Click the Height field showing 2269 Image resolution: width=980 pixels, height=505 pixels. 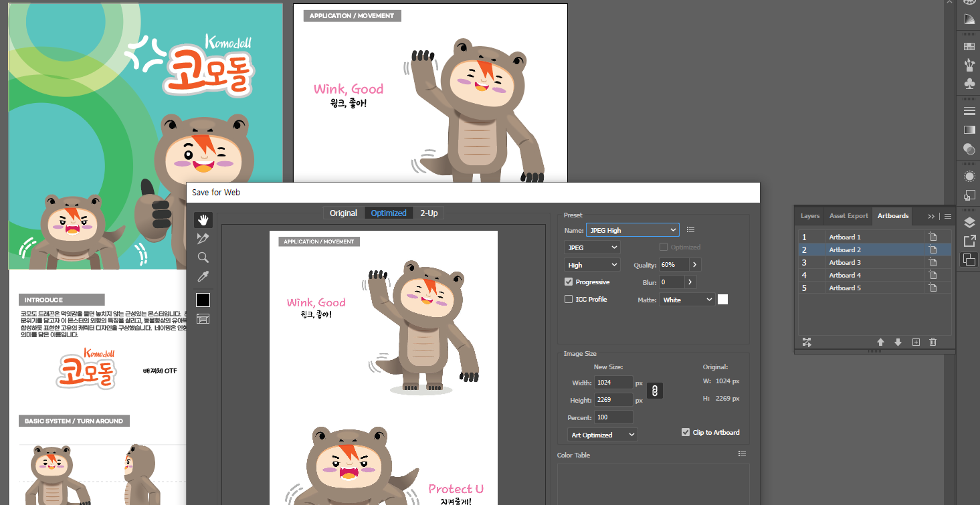613,400
